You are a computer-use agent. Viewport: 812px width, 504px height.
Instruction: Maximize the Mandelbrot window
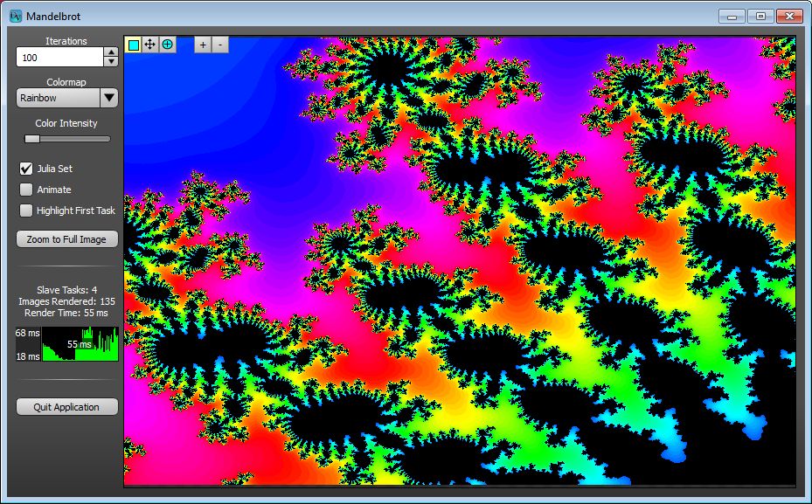(x=760, y=17)
